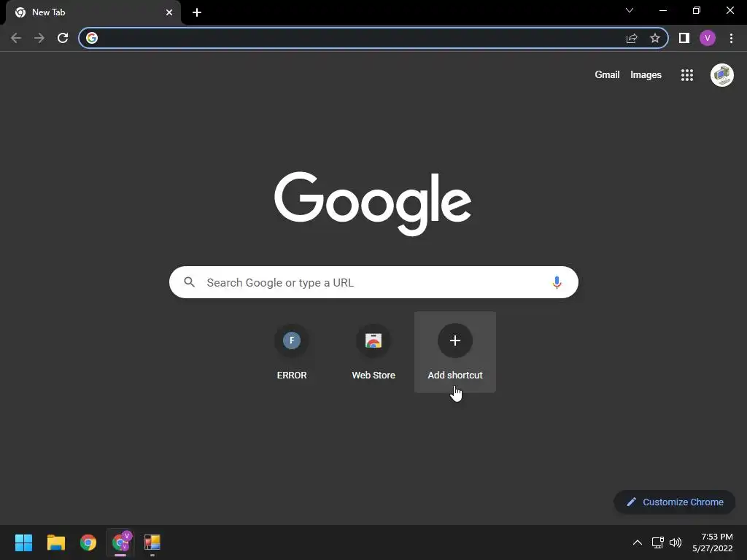This screenshot has width=747, height=560.
Task: Click the Google logo
Action: coord(373,203)
